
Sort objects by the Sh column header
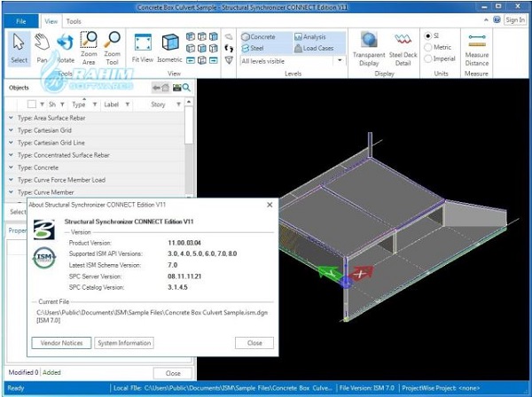(x=52, y=105)
